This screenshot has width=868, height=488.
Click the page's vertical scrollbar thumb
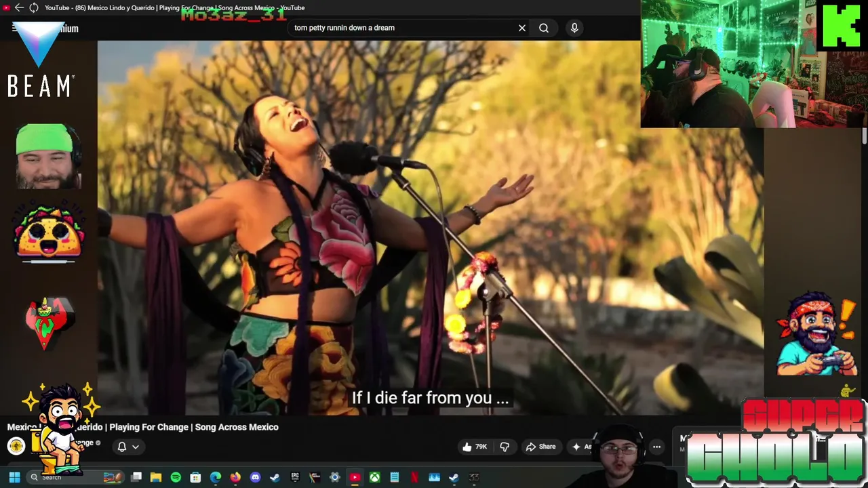(x=864, y=136)
